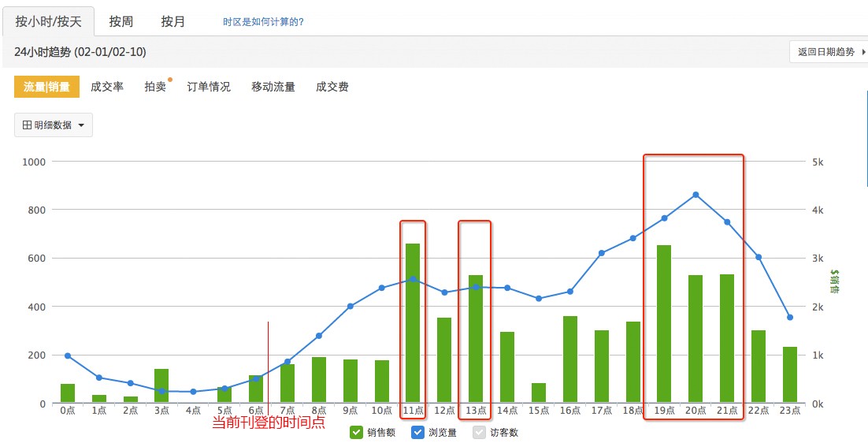868x443 pixels.
Task: Select the 按小时/按天 tab
Action: [48, 21]
